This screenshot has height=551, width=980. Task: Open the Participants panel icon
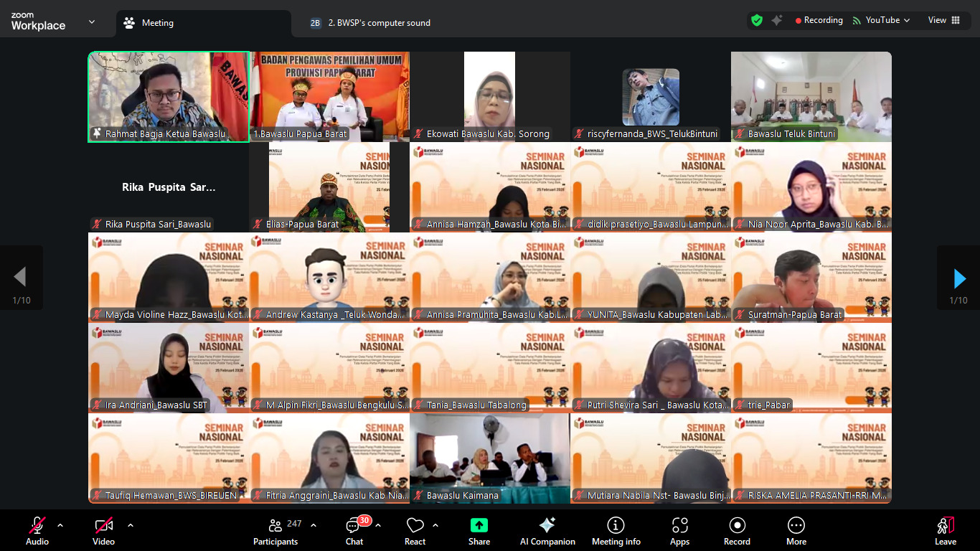tap(275, 526)
